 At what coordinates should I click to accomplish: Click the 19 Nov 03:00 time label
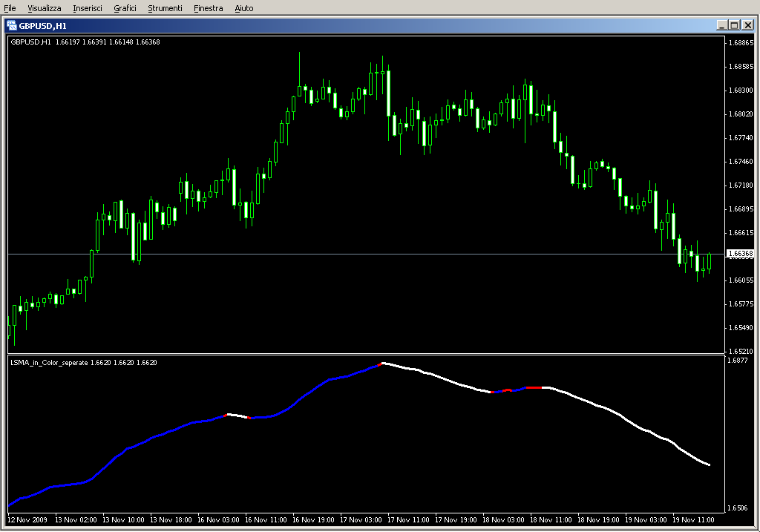(646, 520)
